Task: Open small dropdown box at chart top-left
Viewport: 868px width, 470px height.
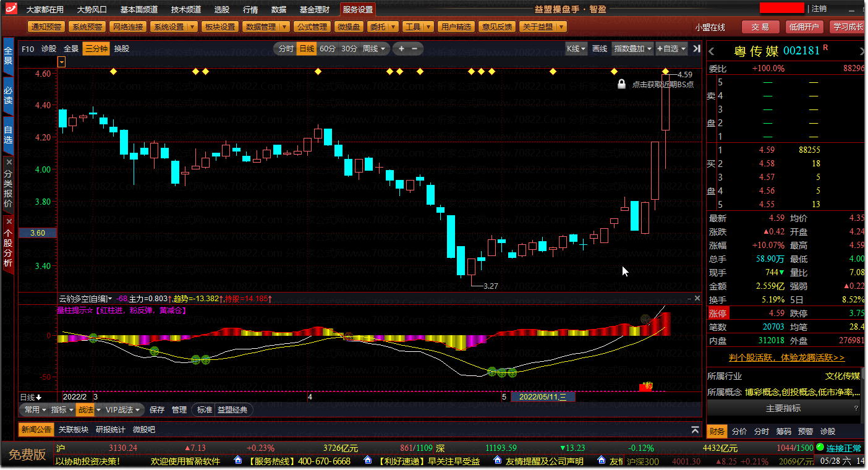Action: pos(61,61)
